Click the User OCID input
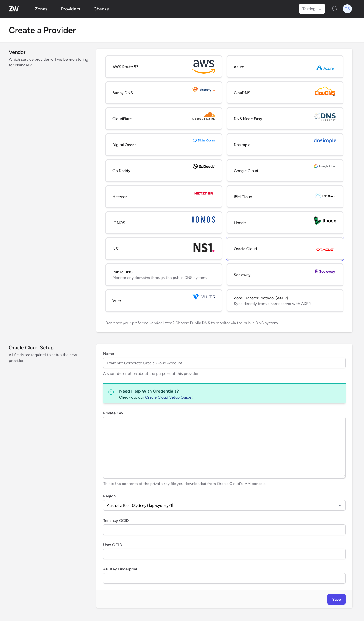The width and height of the screenshot is (364, 621). click(x=224, y=554)
